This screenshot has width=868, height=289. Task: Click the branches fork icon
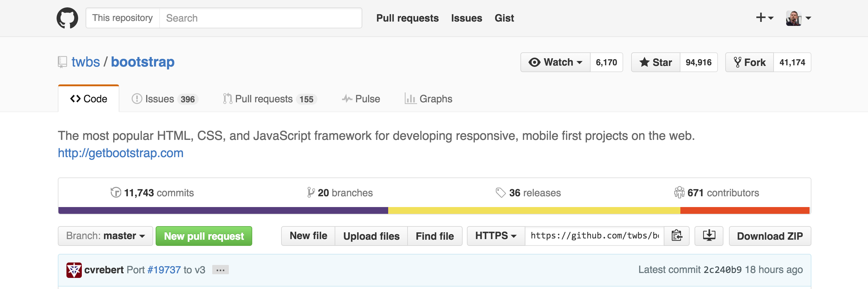[x=311, y=193]
